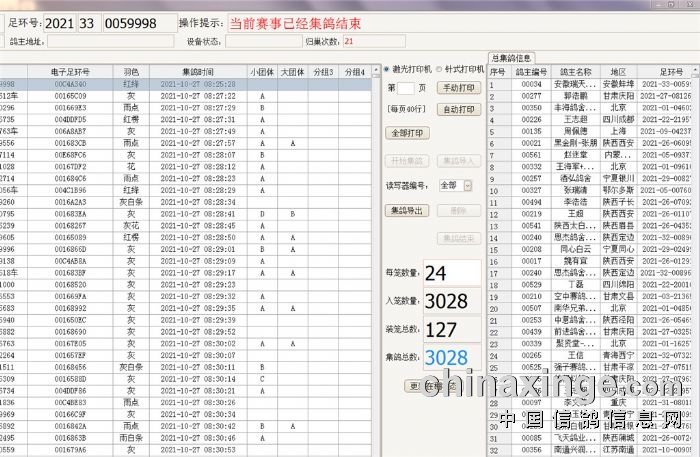Sort right table by 鸽主编号 header
Viewport: 700px width, 457px height.
(531, 72)
